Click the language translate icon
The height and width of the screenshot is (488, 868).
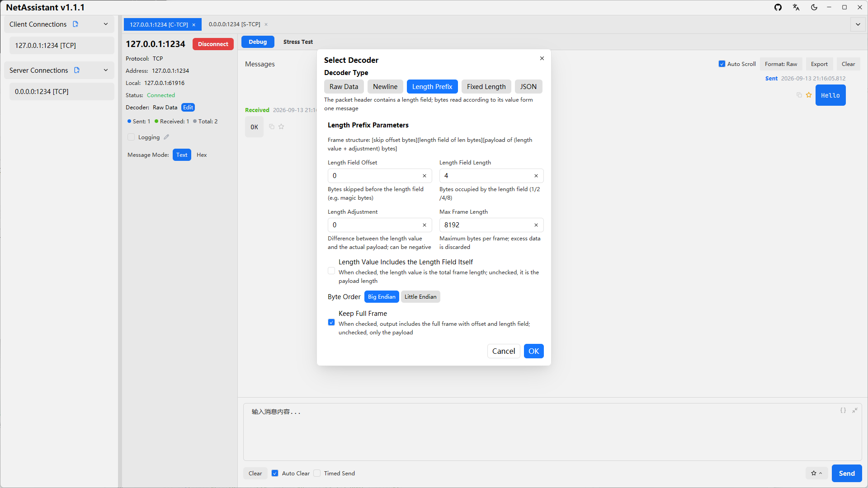[x=796, y=7]
